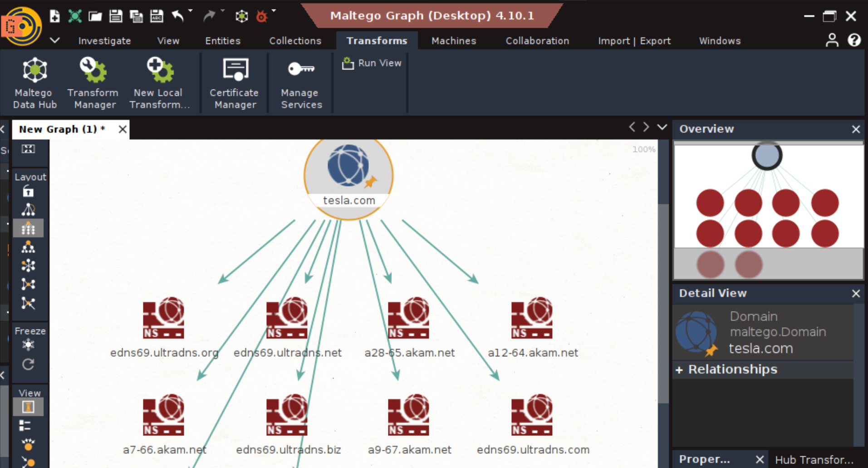This screenshot has height=468, width=868.
Task: Open the Investigate tab
Action: point(104,41)
